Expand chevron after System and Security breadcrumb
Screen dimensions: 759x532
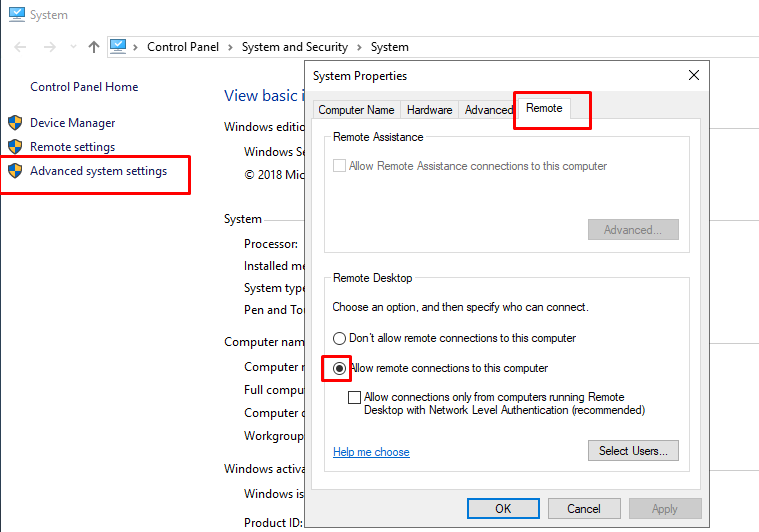[360, 47]
